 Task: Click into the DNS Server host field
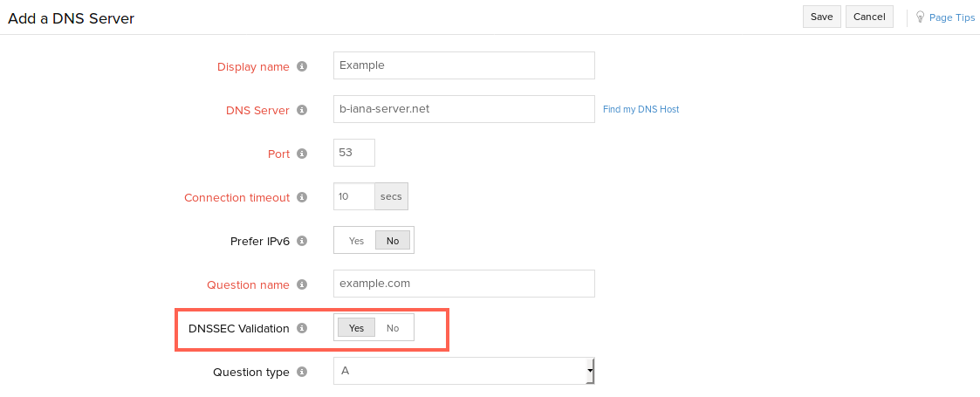pos(463,109)
